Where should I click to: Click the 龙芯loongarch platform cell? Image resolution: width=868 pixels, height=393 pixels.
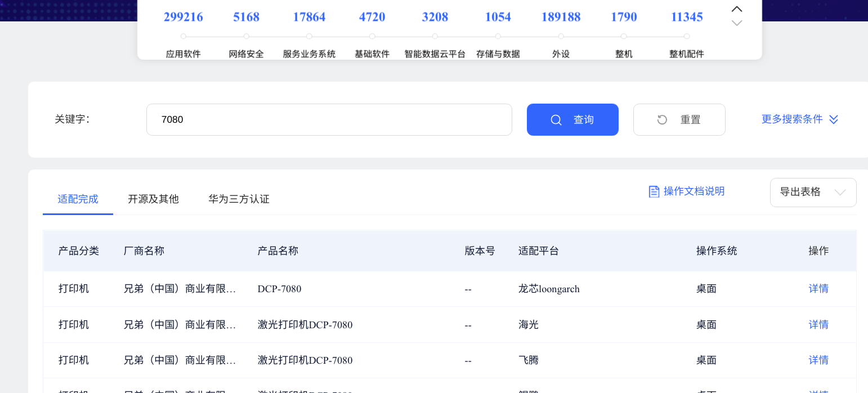click(549, 289)
